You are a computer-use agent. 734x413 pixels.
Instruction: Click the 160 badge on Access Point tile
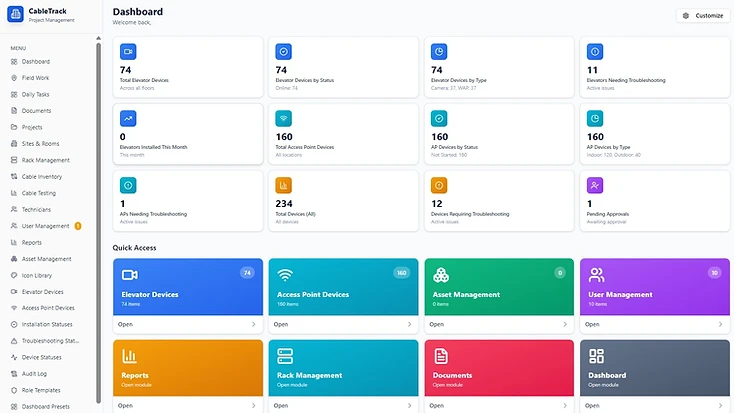click(x=402, y=273)
